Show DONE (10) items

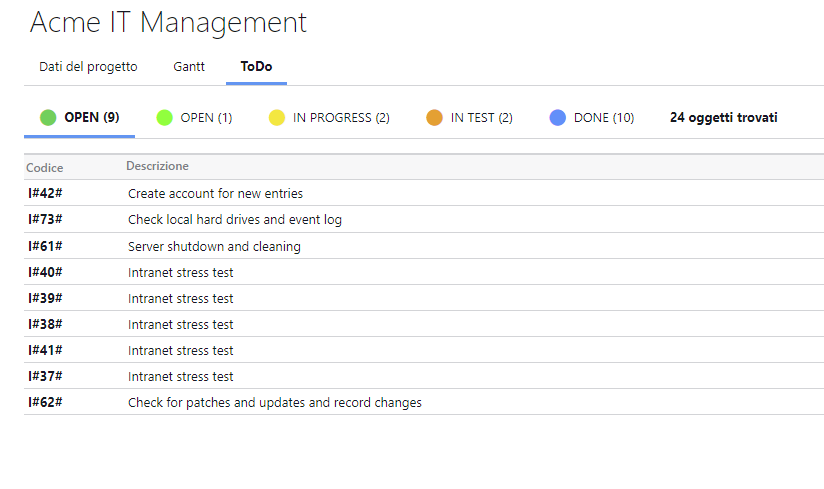point(604,118)
